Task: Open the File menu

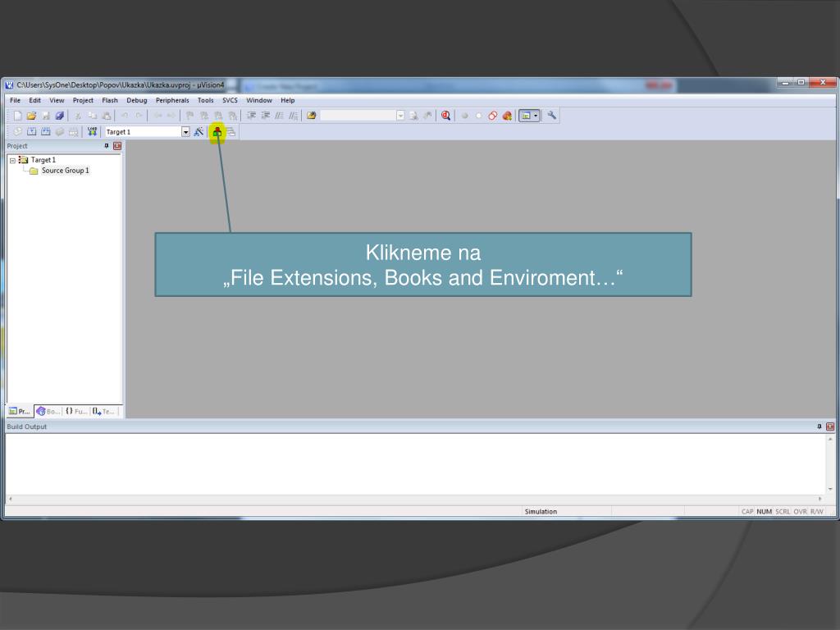Action: 15,100
